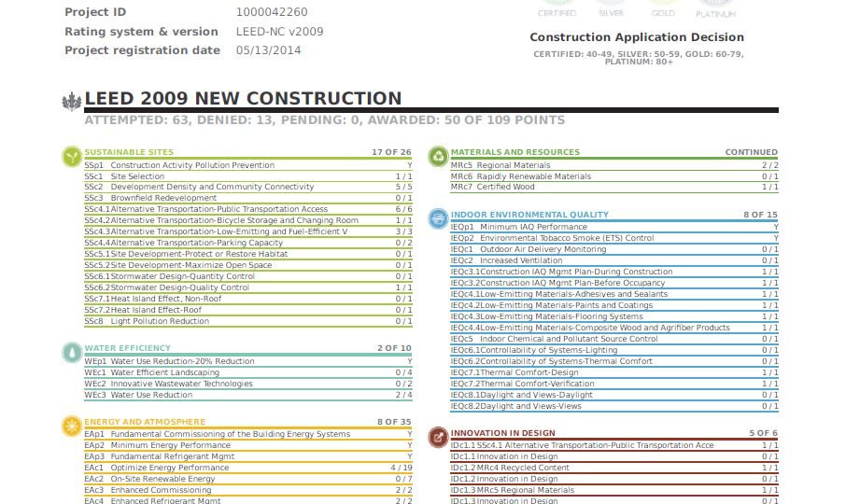
Task: Click Construction Application Decision text
Action: (637, 37)
